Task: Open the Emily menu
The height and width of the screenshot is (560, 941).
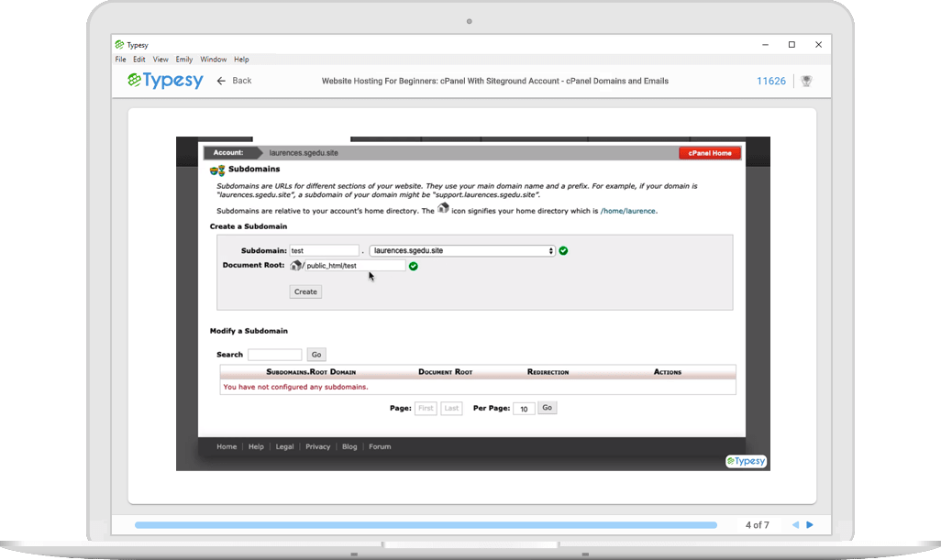Action: pyautogui.click(x=184, y=60)
